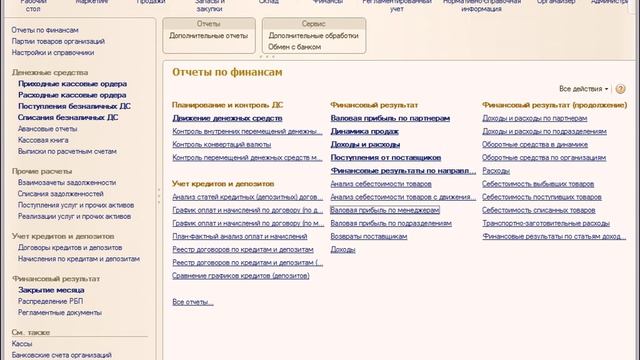Open Регламентные документы
This screenshot has height=360, width=640.
pyautogui.click(x=60, y=312)
